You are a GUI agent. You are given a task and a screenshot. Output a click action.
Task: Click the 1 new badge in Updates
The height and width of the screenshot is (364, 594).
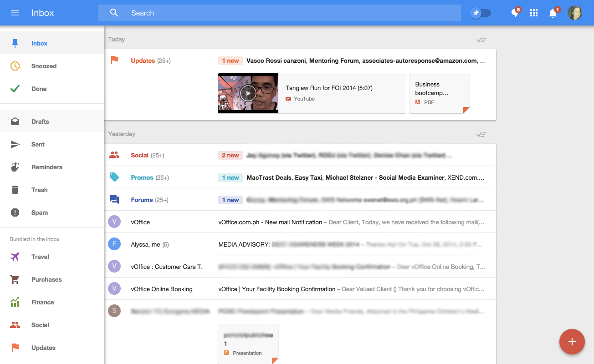pyautogui.click(x=230, y=61)
